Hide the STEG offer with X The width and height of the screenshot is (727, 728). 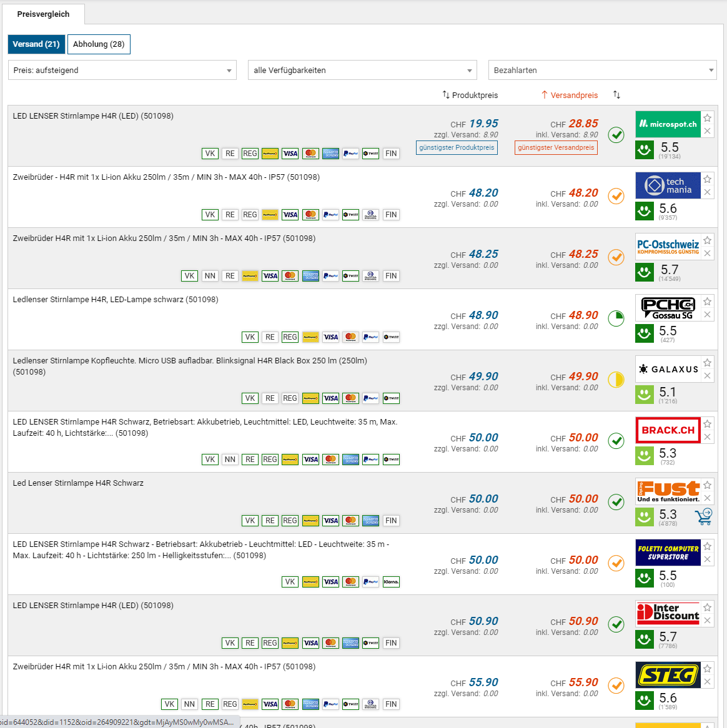(707, 682)
